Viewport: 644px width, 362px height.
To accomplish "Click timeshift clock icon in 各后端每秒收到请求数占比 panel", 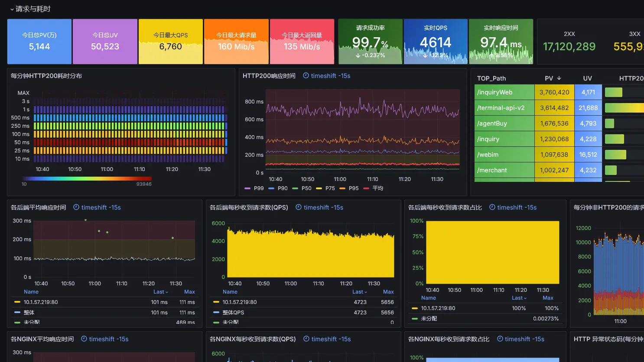I will pos(492,207).
